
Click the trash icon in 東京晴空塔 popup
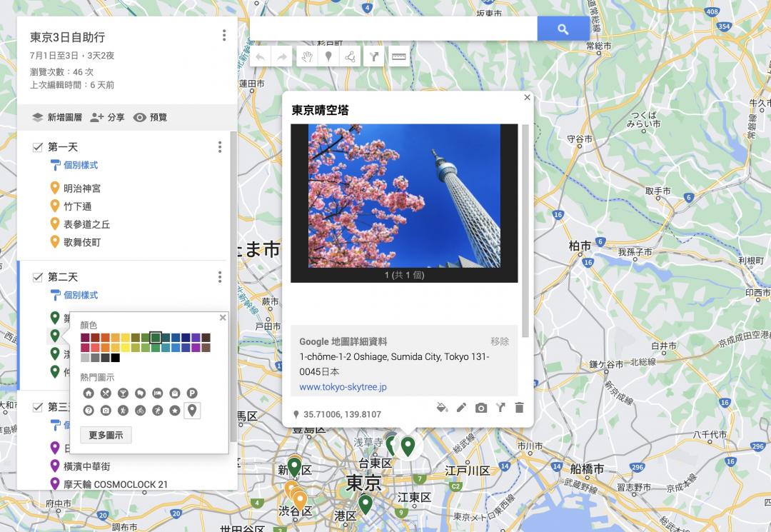click(519, 408)
